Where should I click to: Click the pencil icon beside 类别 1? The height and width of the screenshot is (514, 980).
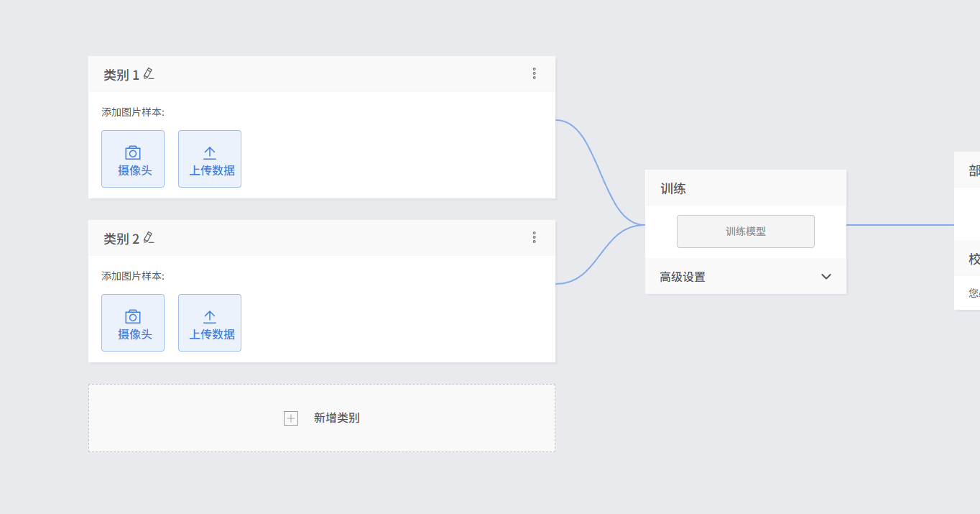click(x=149, y=73)
